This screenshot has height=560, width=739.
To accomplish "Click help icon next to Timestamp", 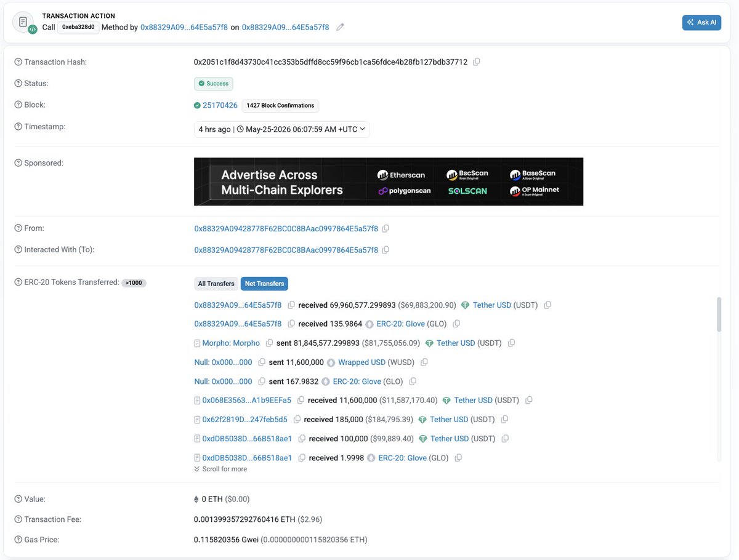I will click(x=18, y=127).
